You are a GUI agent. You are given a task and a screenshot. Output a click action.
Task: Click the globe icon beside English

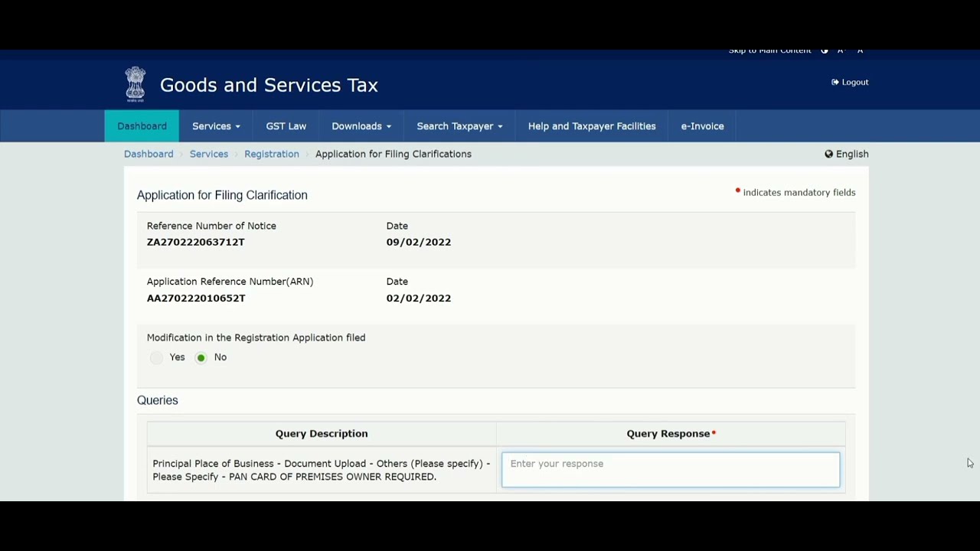tap(828, 154)
